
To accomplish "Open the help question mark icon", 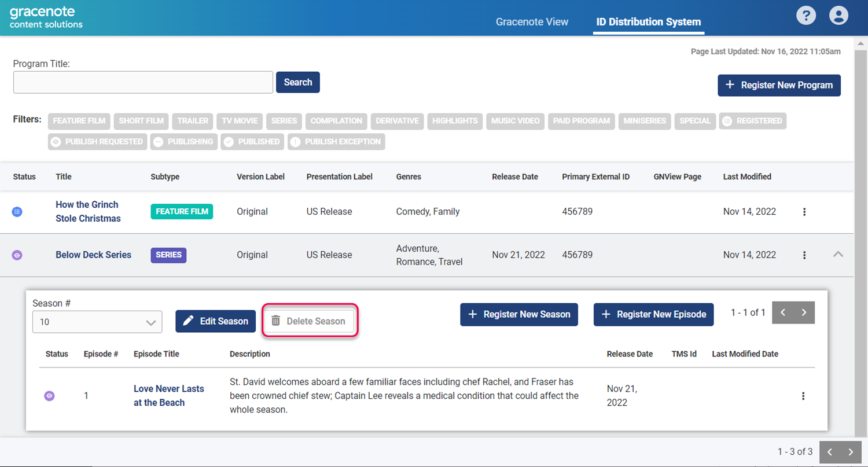I will [806, 16].
